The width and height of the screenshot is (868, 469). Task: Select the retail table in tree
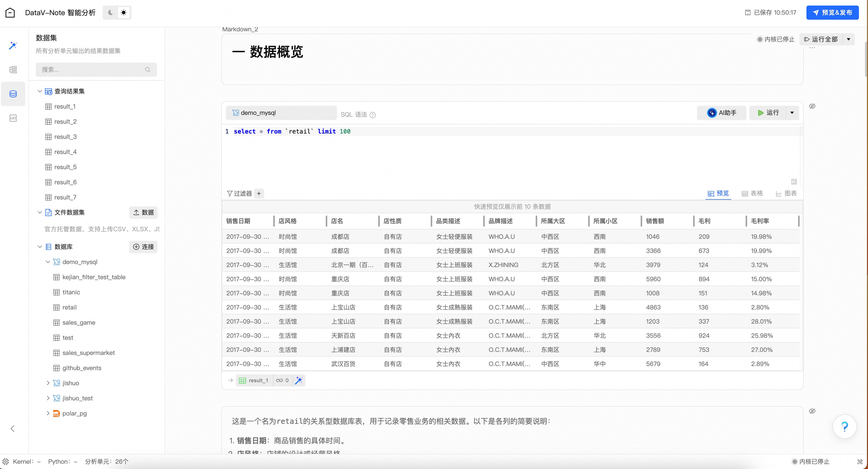click(x=69, y=307)
